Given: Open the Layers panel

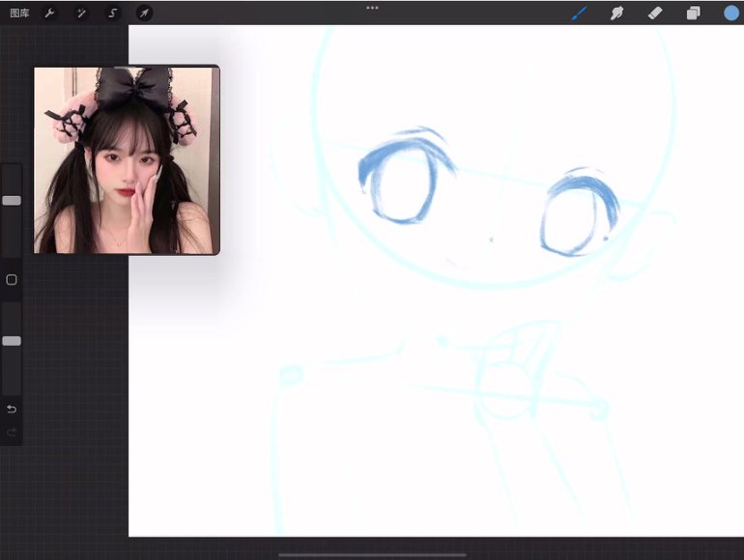Looking at the screenshot, I should pyautogui.click(x=693, y=14).
